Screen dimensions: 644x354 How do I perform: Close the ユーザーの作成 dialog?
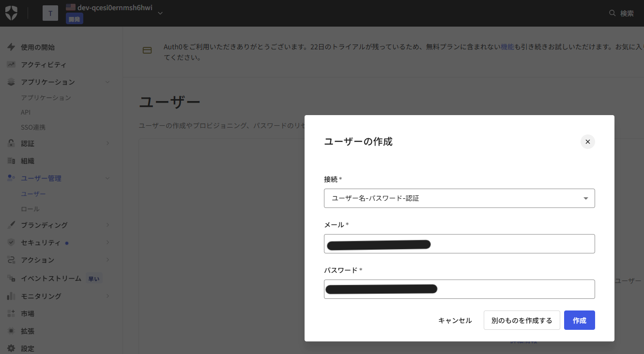click(x=587, y=142)
